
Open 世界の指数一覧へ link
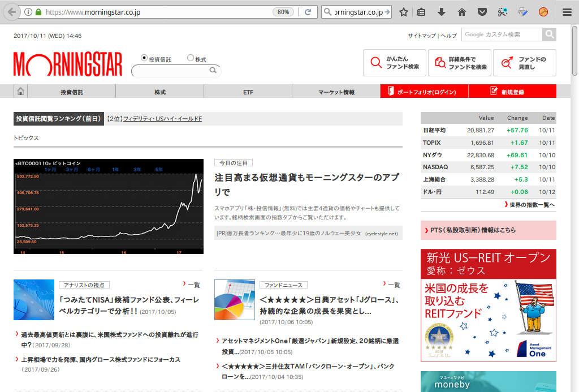click(529, 205)
